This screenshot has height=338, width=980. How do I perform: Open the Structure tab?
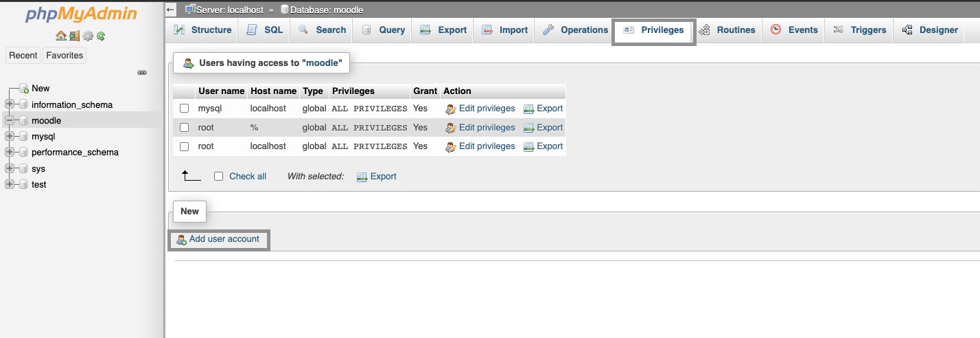pos(202,30)
